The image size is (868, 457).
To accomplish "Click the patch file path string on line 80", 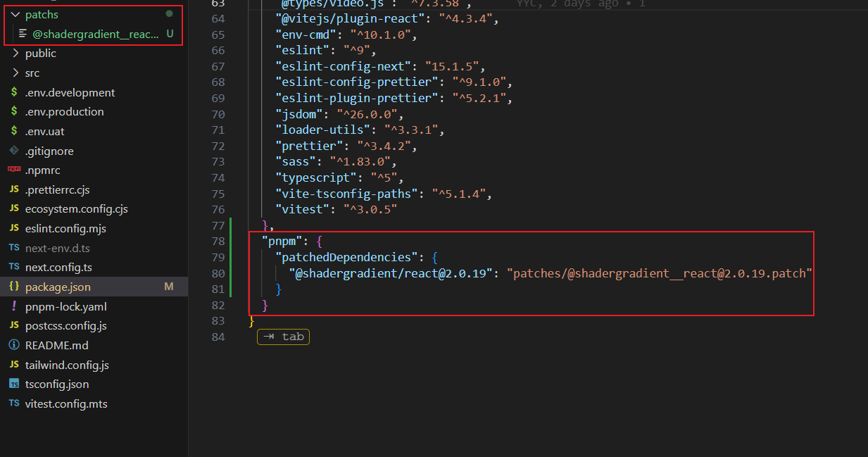I will (660, 273).
